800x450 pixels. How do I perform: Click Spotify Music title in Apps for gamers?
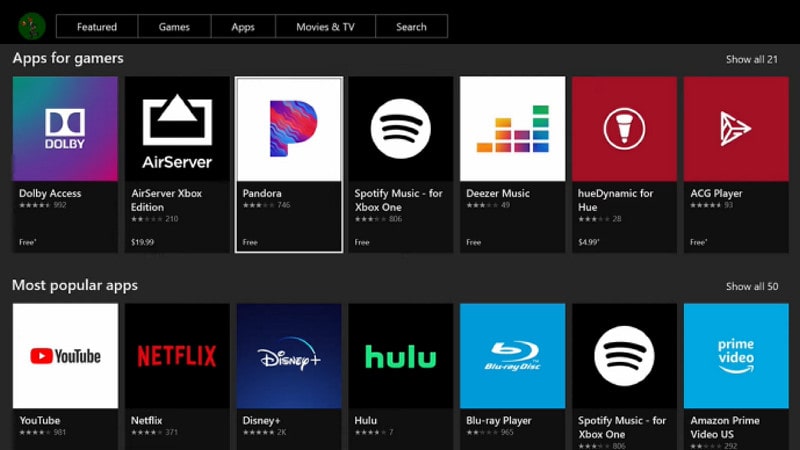pyautogui.click(x=398, y=200)
